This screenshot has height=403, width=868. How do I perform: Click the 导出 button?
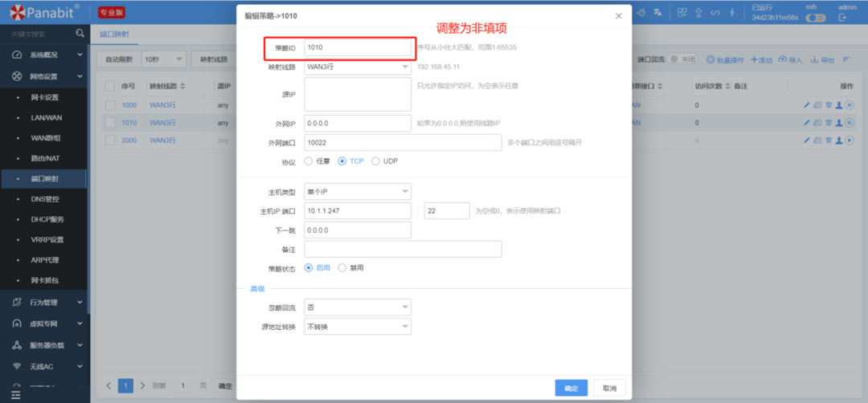[823, 59]
